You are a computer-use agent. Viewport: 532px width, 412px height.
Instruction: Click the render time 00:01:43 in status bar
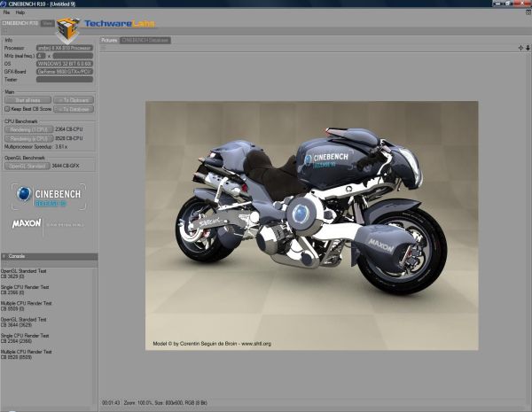111,403
